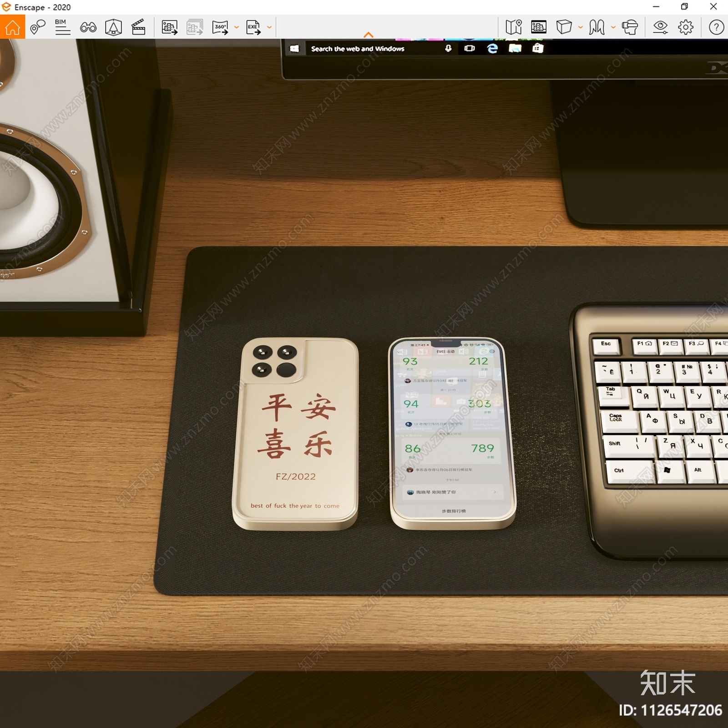Open the view management location-pin icon
Viewport: 728px width, 728px height.
38,27
